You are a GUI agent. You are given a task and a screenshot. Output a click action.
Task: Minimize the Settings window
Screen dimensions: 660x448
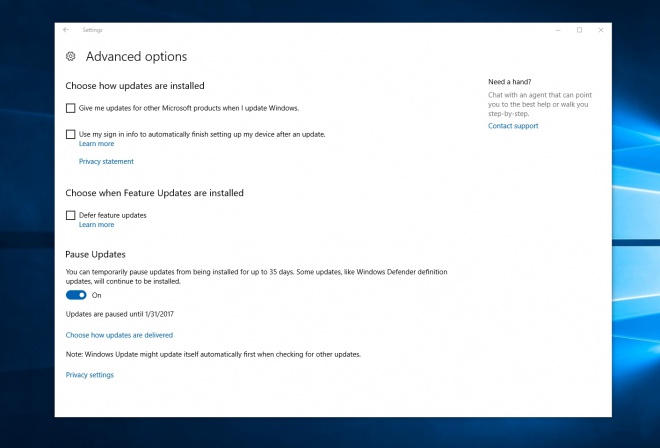pyautogui.click(x=557, y=30)
